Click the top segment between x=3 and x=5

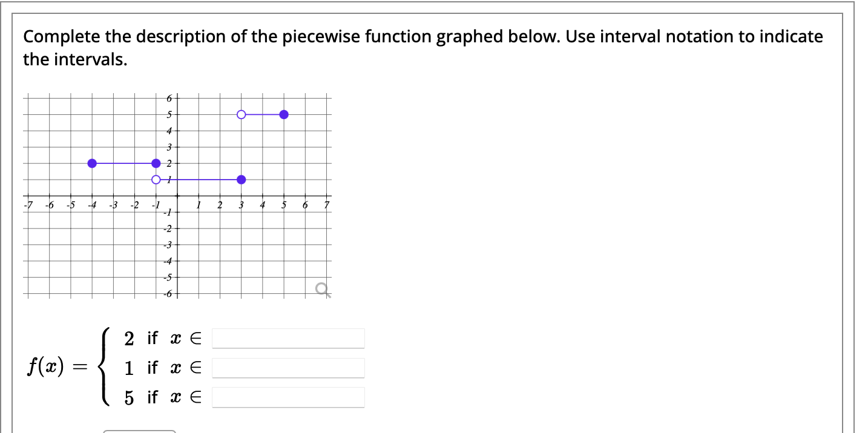click(262, 114)
